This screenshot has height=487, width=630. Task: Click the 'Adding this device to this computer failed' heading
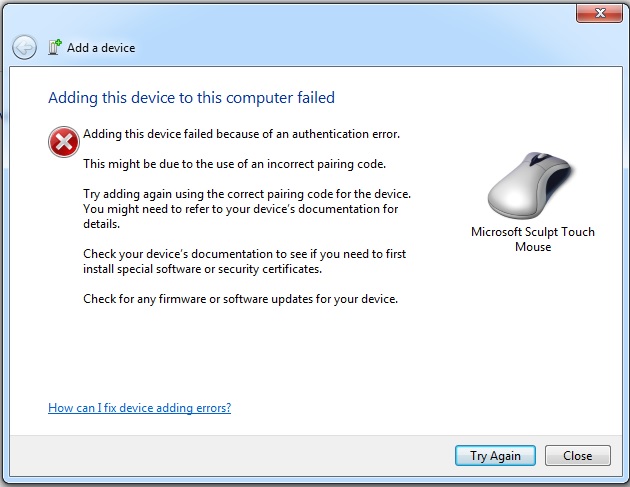tap(191, 98)
